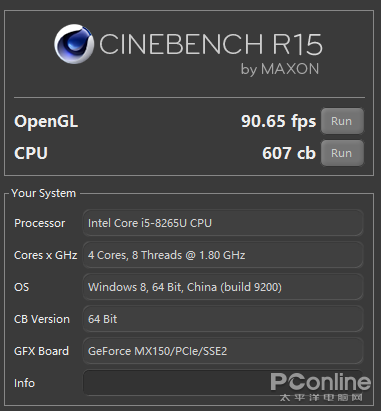Run the OpenGL benchmark
381x411 pixels.
(x=342, y=121)
